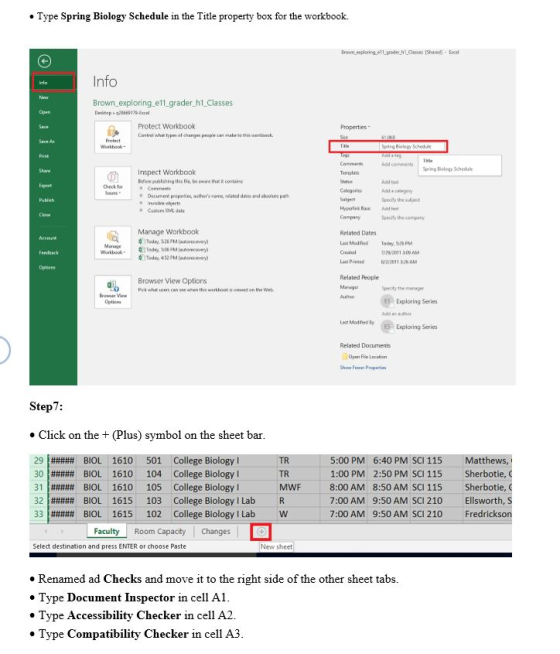
Task: Open Options in the sidebar
Action: 47,267
